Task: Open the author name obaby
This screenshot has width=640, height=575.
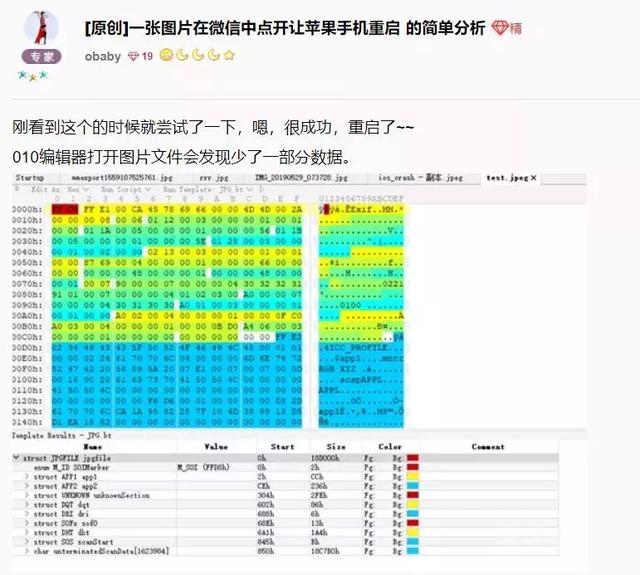Action: (103, 56)
